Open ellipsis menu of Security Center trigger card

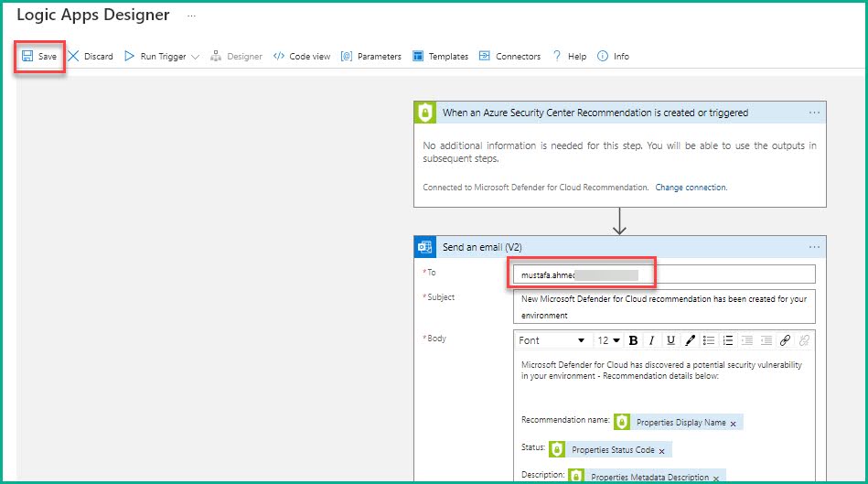point(814,113)
